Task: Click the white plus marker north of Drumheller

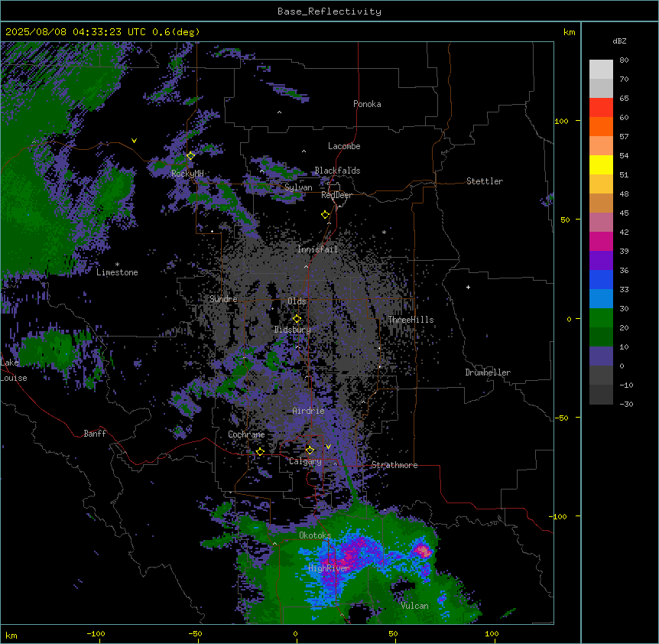Action: 468,287
